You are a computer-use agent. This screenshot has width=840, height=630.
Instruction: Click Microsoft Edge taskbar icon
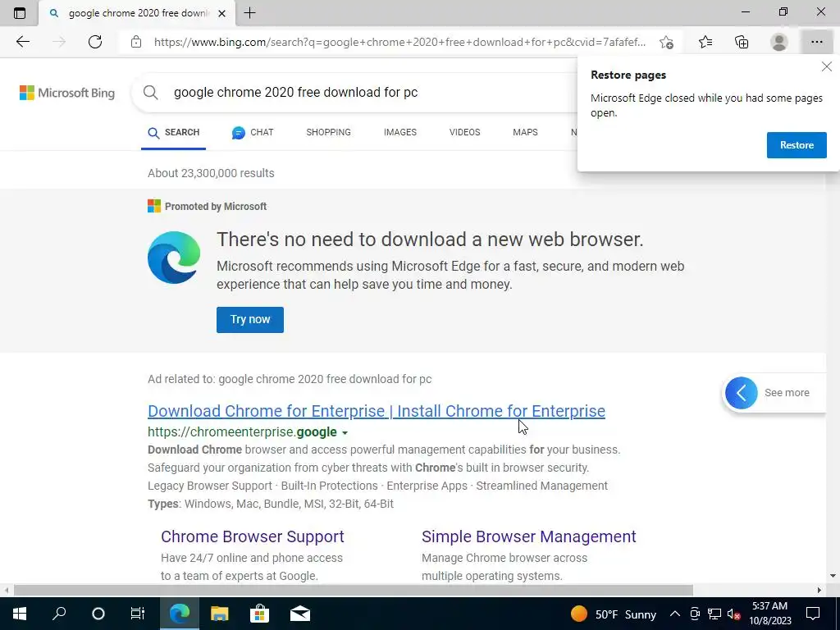(180, 614)
